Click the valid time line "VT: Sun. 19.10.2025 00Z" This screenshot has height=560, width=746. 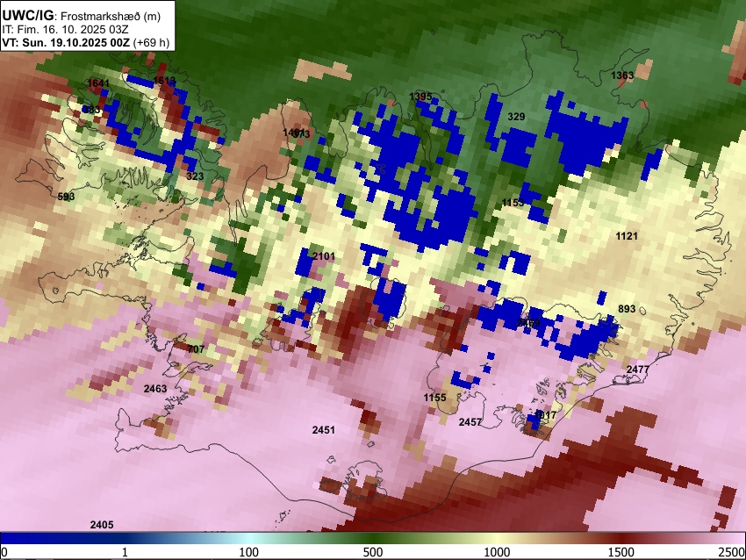66,42
